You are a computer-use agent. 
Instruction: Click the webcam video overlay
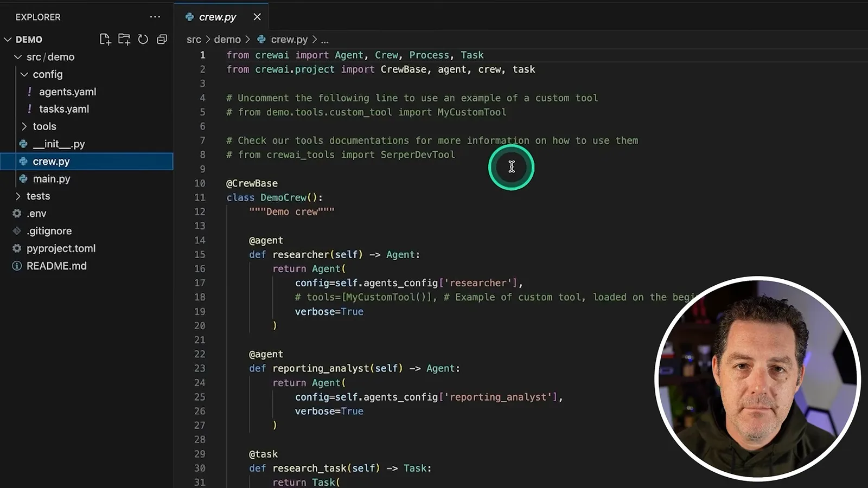[x=758, y=378]
